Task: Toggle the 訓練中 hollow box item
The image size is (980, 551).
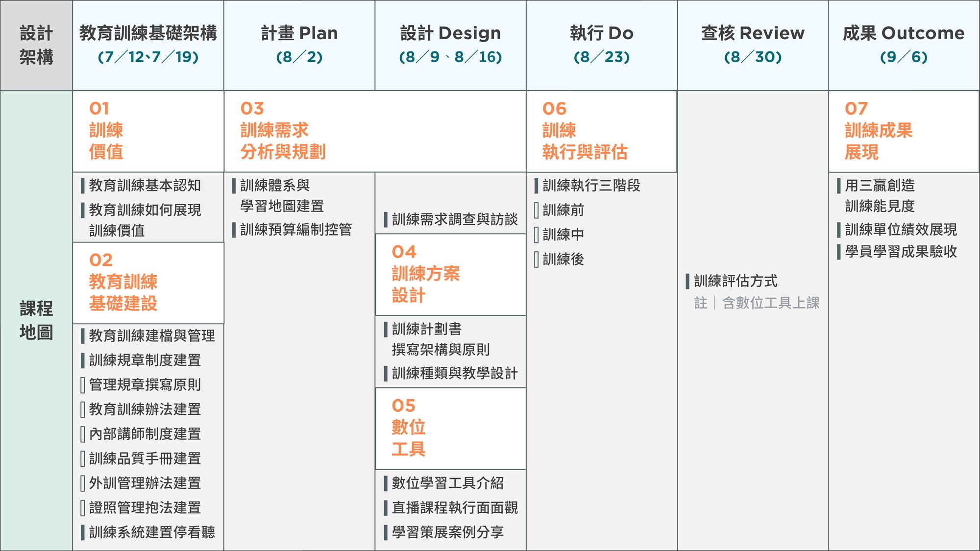Action: click(x=537, y=235)
